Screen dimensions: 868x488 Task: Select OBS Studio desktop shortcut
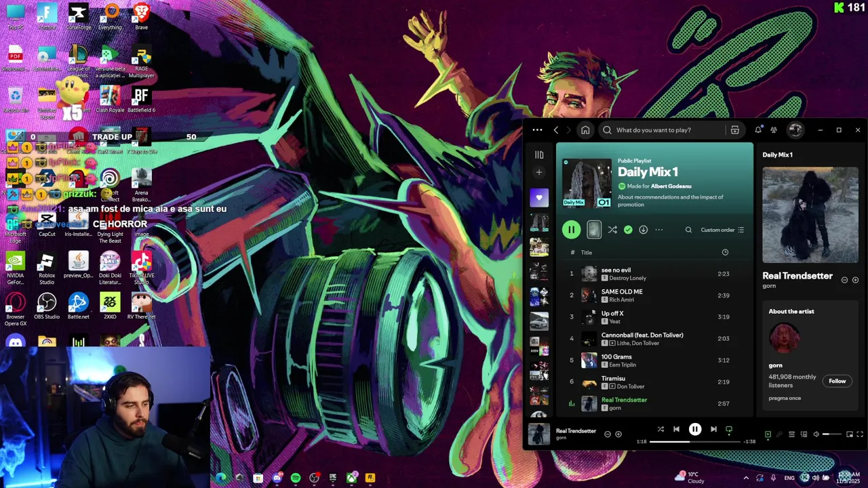[x=47, y=306]
